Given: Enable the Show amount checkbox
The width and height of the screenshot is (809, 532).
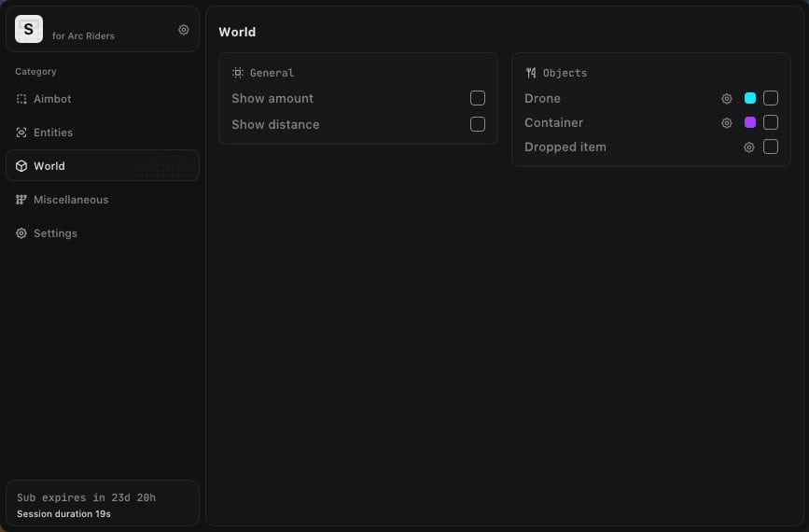Looking at the screenshot, I should (478, 98).
